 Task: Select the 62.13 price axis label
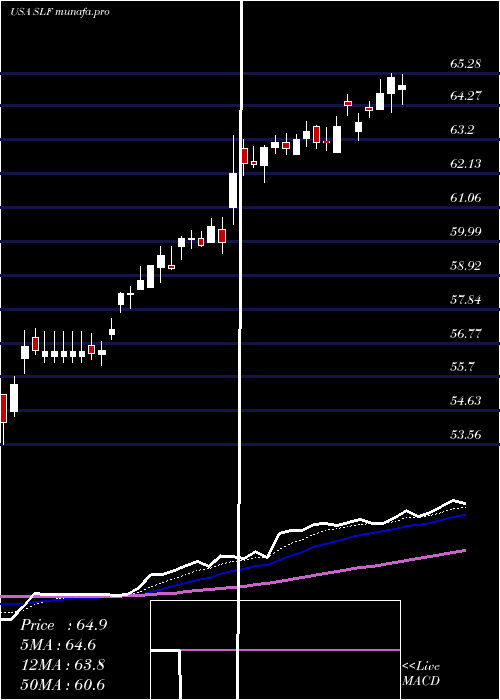click(465, 164)
